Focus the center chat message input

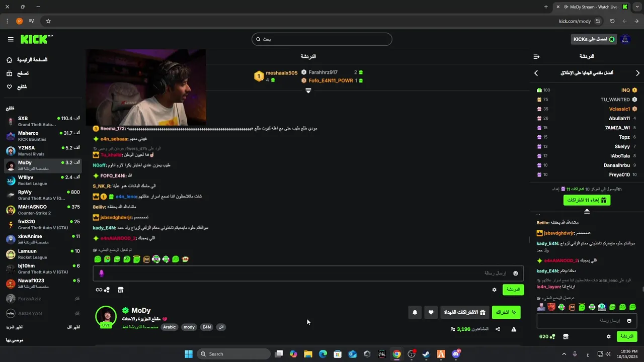tap(308, 273)
